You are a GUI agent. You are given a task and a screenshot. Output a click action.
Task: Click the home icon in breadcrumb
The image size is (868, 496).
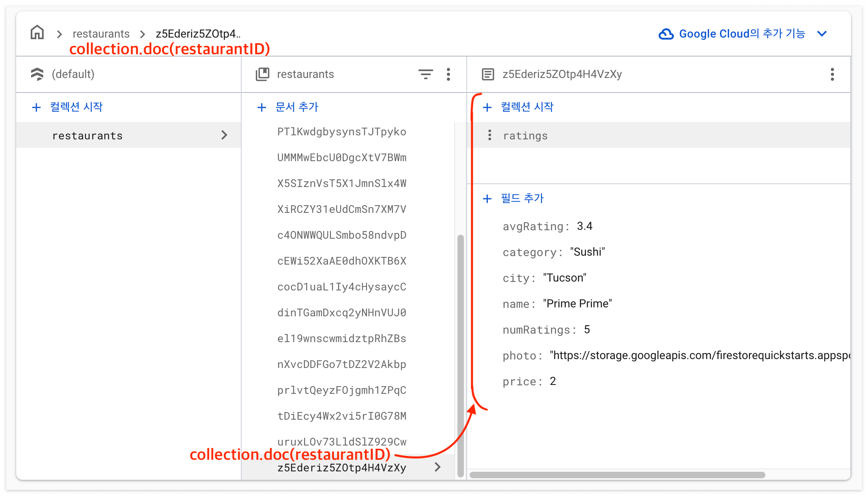(x=37, y=33)
